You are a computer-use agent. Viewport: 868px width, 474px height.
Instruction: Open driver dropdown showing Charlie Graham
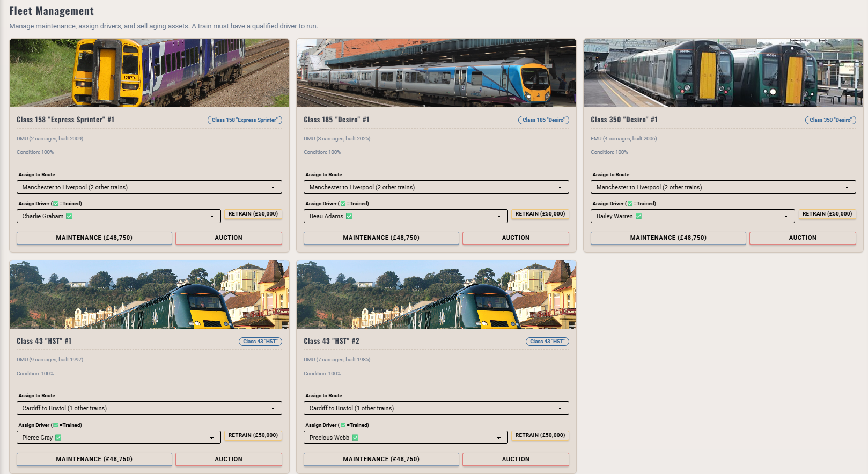pyautogui.click(x=119, y=216)
